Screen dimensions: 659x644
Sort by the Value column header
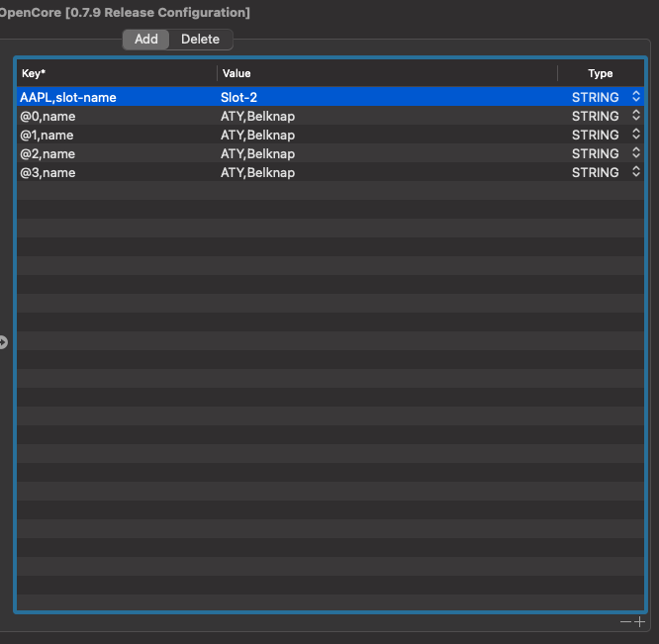388,73
